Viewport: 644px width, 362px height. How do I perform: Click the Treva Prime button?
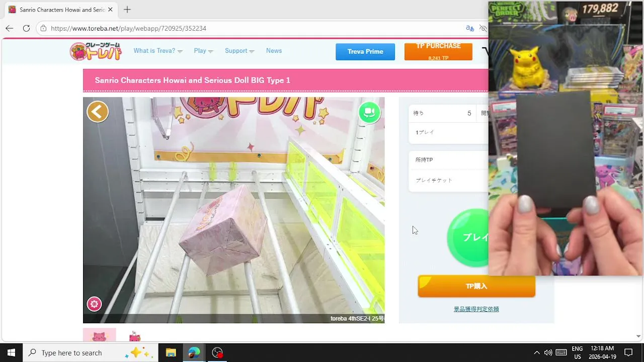pos(365,52)
